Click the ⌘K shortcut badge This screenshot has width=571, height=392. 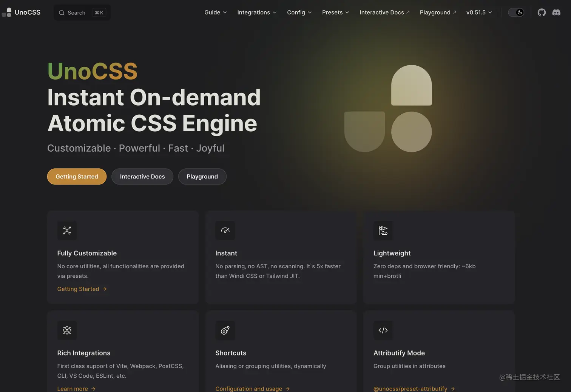99,13
